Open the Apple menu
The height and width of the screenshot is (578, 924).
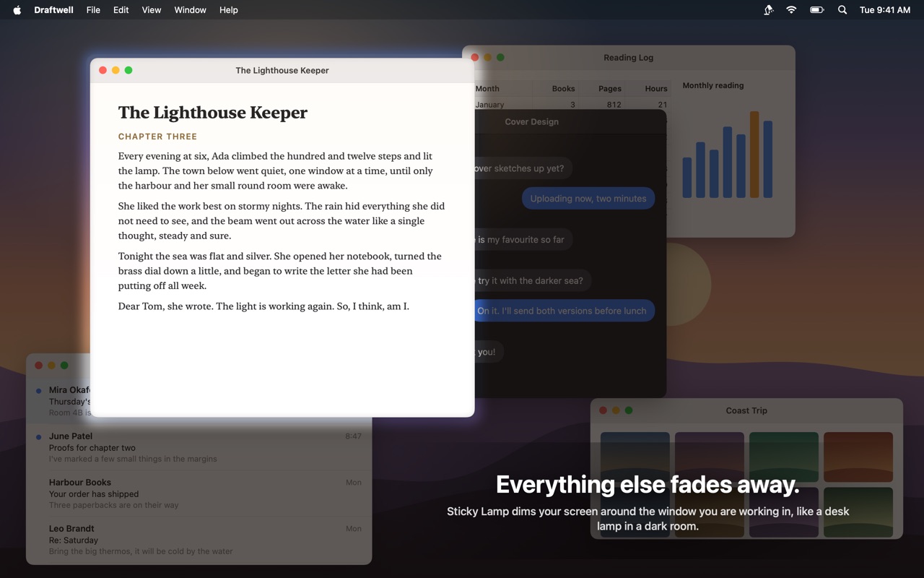[x=17, y=10]
